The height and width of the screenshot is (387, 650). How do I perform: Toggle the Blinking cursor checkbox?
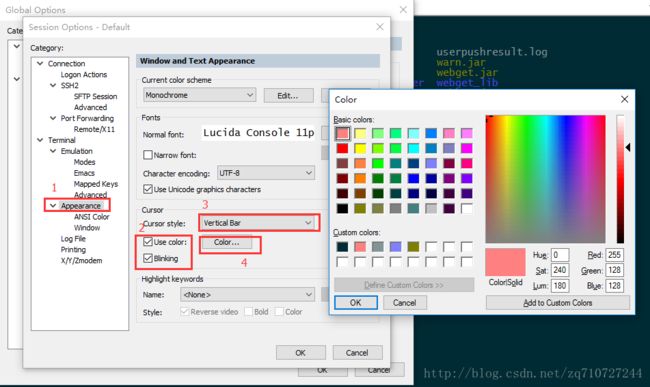148,258
